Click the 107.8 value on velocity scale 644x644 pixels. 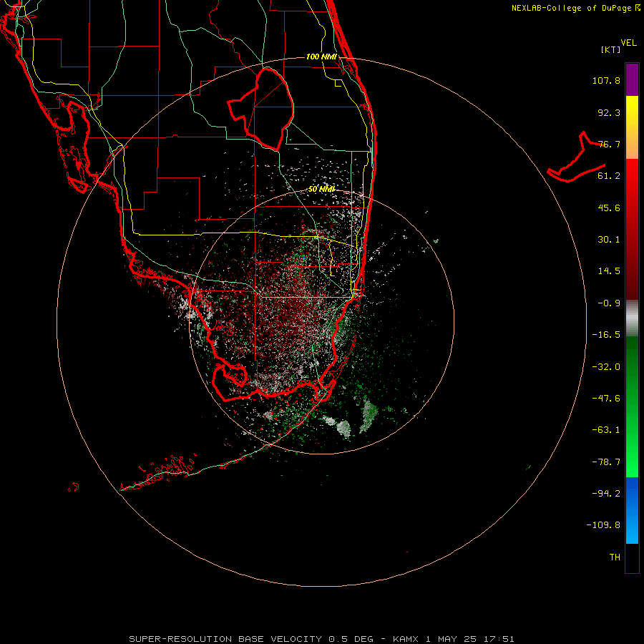point(606,80)
